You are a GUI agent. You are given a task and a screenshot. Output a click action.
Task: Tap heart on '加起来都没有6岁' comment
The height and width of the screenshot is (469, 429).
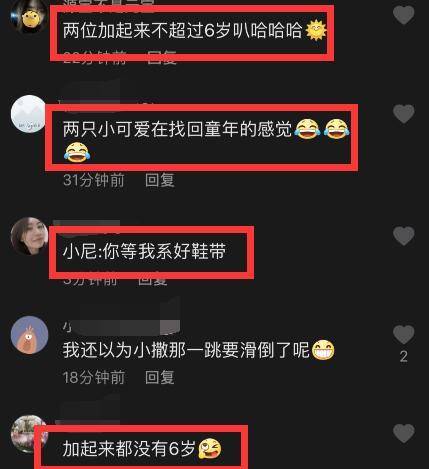(403, 433)
